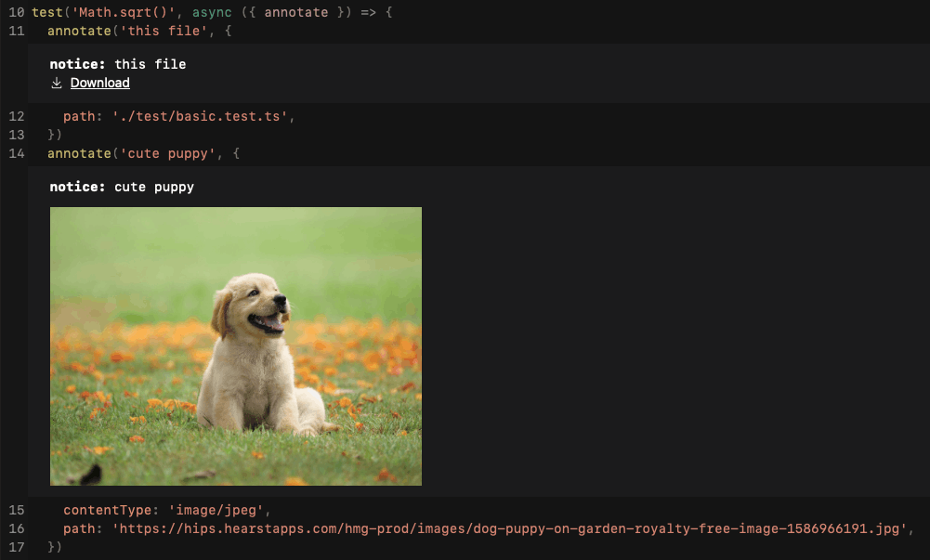Select the async keyword on line 10

(x=212, y=12)
